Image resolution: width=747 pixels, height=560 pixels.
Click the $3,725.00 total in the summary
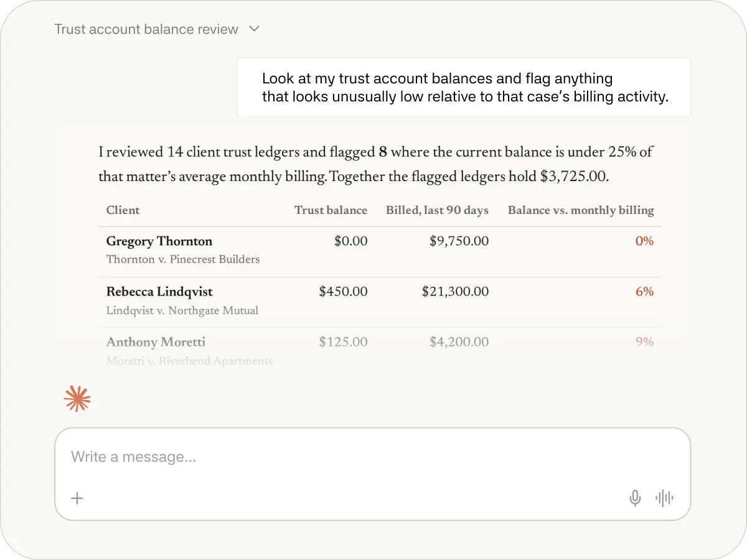click(x=573, y=177)
